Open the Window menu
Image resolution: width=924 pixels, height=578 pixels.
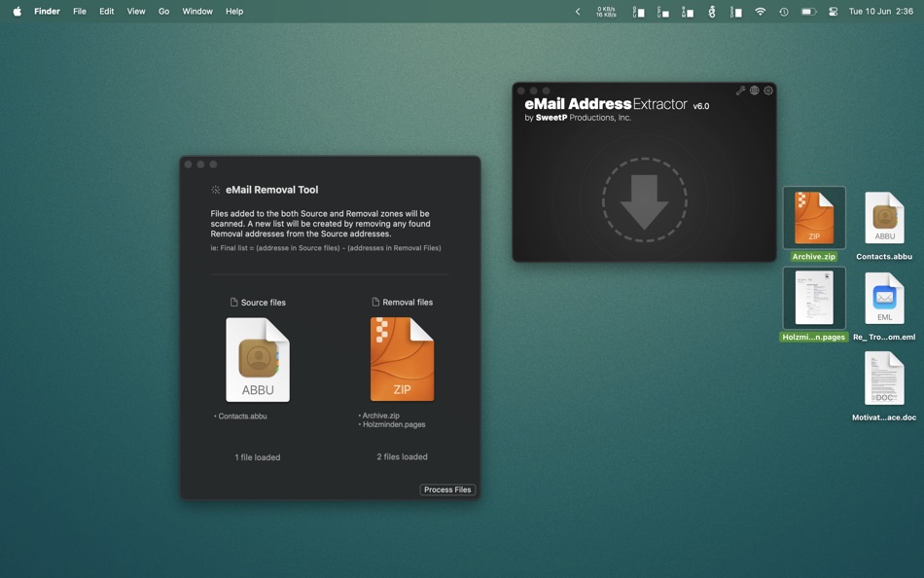click(197, 12)
